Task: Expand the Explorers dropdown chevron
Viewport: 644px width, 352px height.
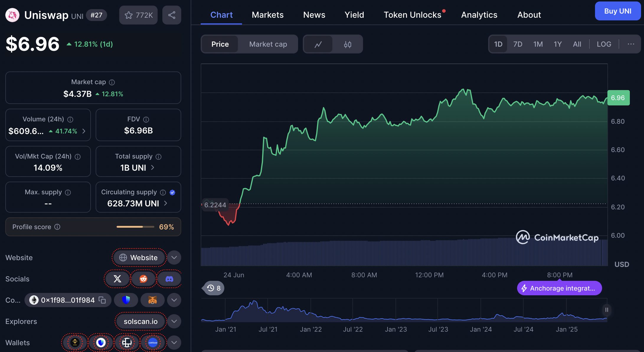Action: coord(174,321)
